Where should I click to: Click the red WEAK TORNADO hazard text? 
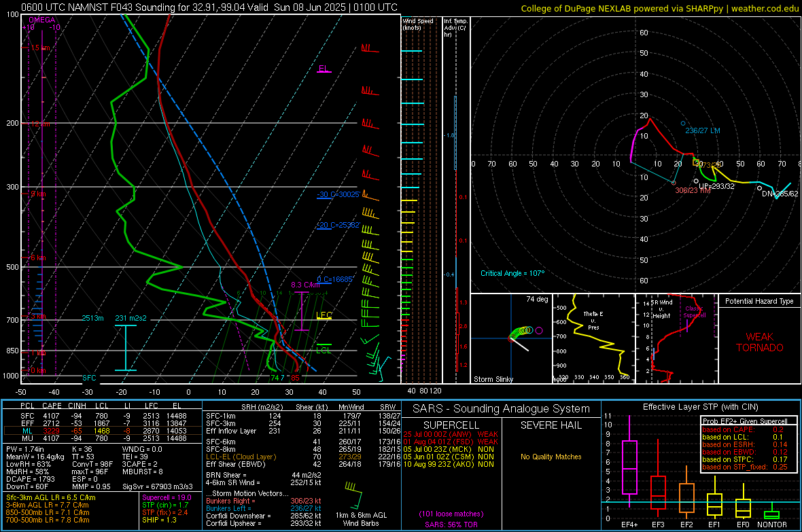pos(760,342)
